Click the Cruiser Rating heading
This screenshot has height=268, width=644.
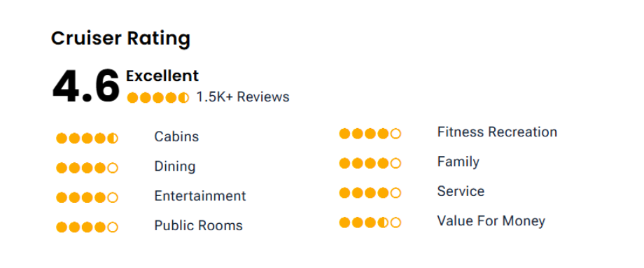tap(120, 38)
